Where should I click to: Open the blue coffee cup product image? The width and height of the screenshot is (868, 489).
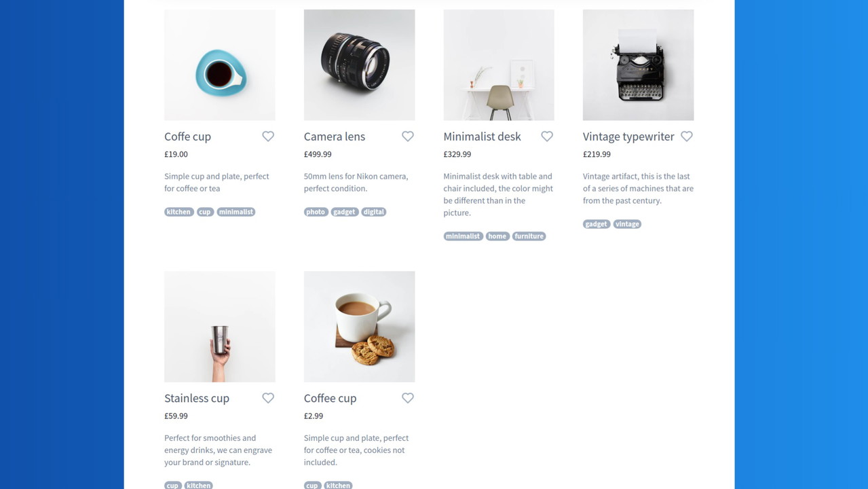220,65
